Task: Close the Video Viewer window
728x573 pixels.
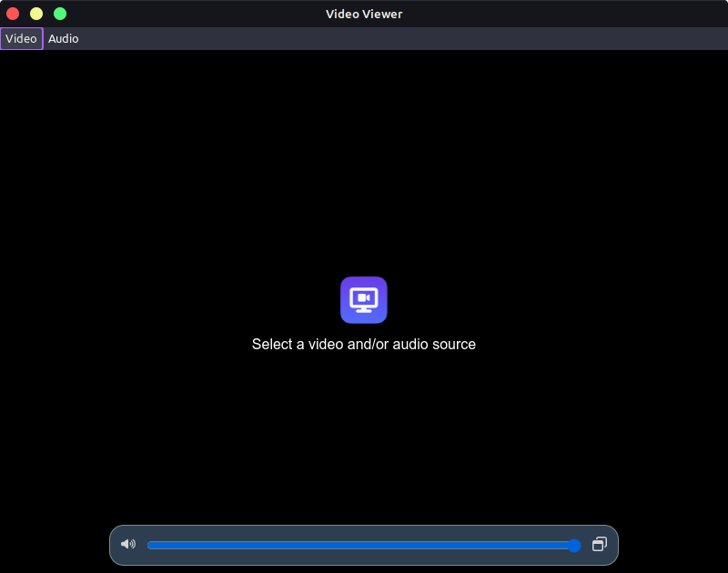Action: pos(13,14)
